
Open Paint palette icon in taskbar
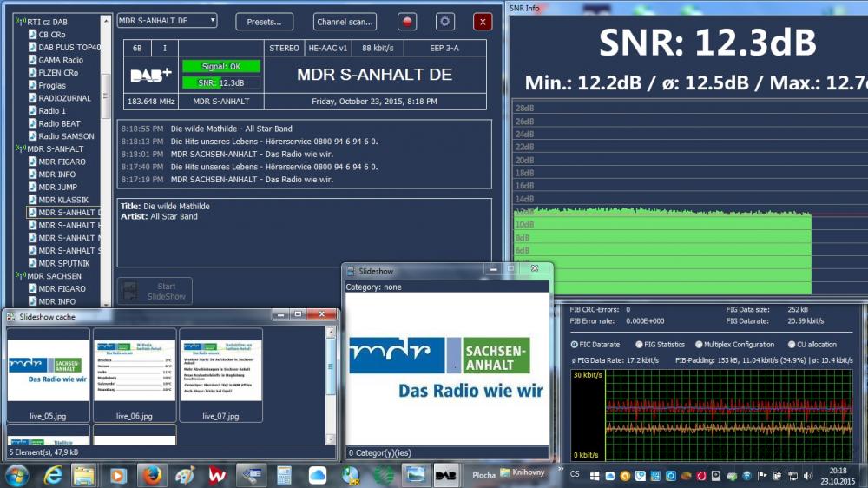tap(185, 476)
